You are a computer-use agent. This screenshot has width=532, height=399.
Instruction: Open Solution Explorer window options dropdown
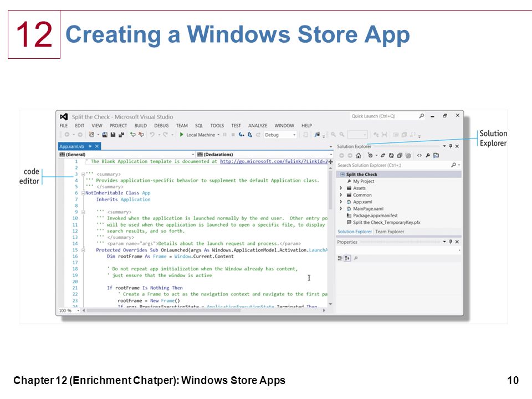(444, 146)
